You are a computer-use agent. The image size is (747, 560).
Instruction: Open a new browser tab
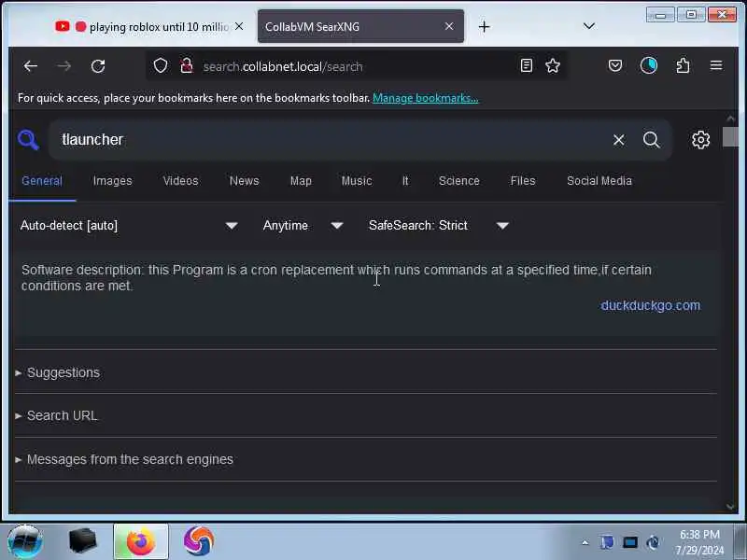(484, 27)
